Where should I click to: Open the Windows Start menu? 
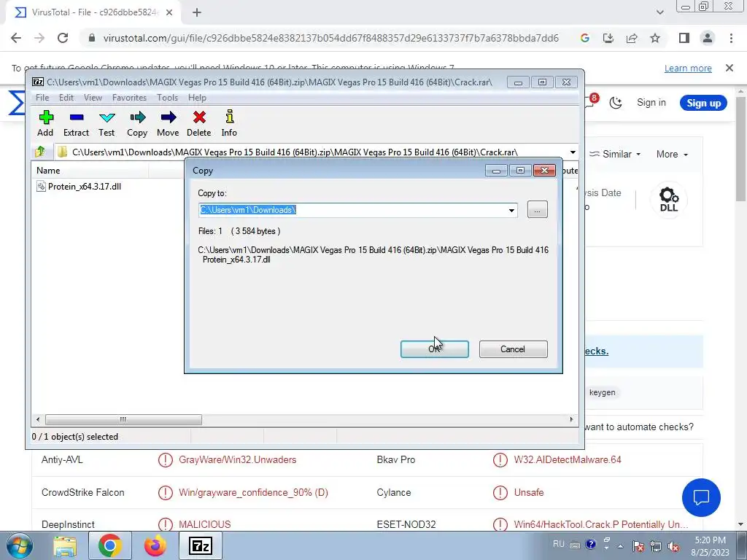(20, 545)
